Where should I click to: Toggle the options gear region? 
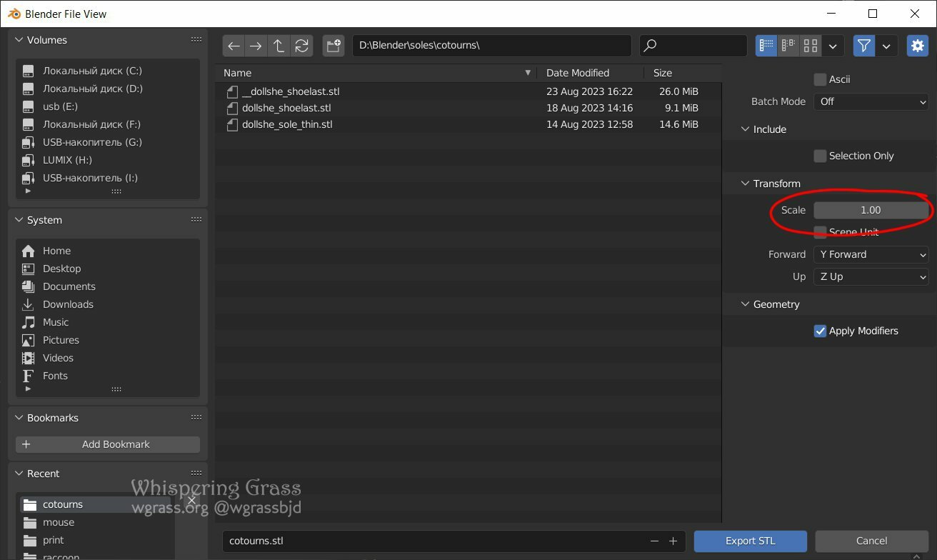point(917,46)
